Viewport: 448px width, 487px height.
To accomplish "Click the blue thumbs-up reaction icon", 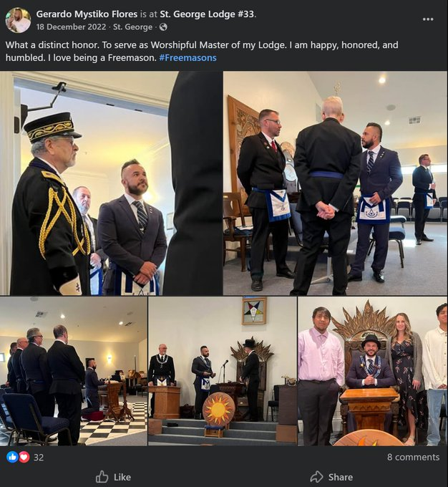I will tap(12, 457).
